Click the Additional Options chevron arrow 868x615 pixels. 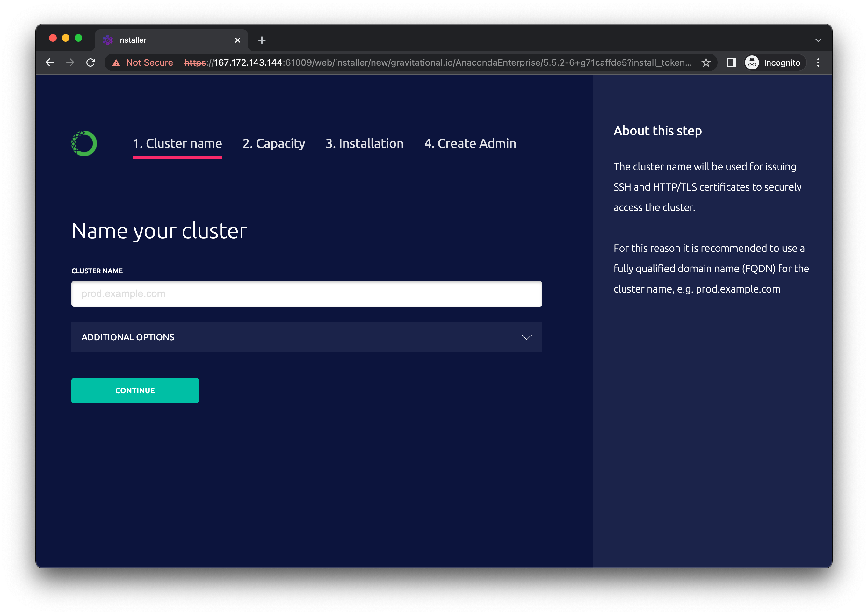[x=526, y=337]
